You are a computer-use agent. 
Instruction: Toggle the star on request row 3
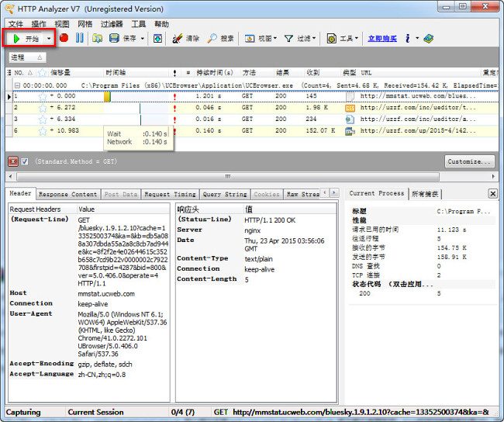[x=43, y=119]
